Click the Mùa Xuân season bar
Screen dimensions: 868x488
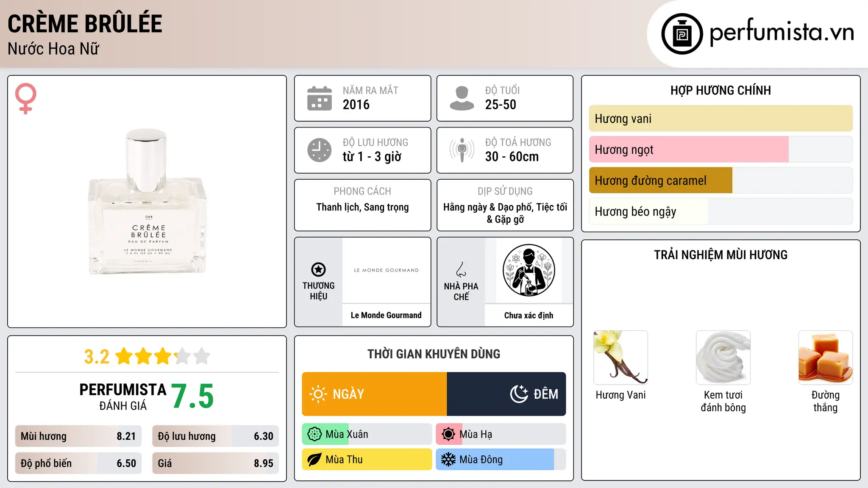click(367, 434)
